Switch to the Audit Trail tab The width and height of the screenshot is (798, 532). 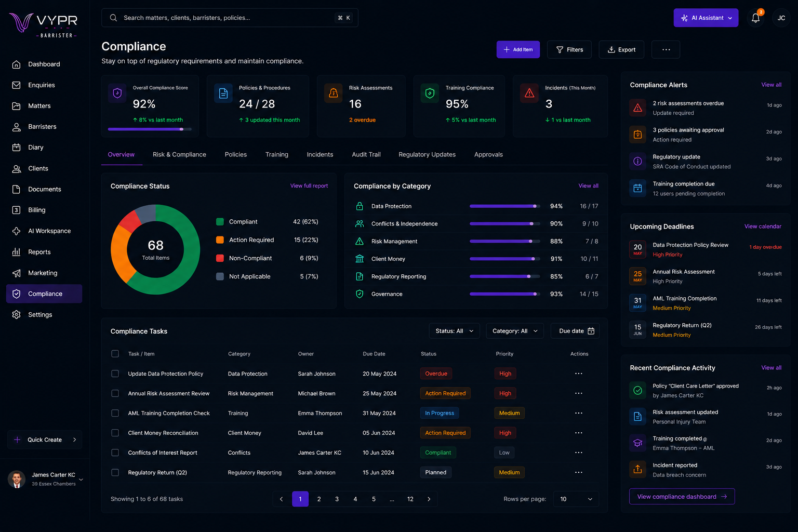click(x=366, y=155)
